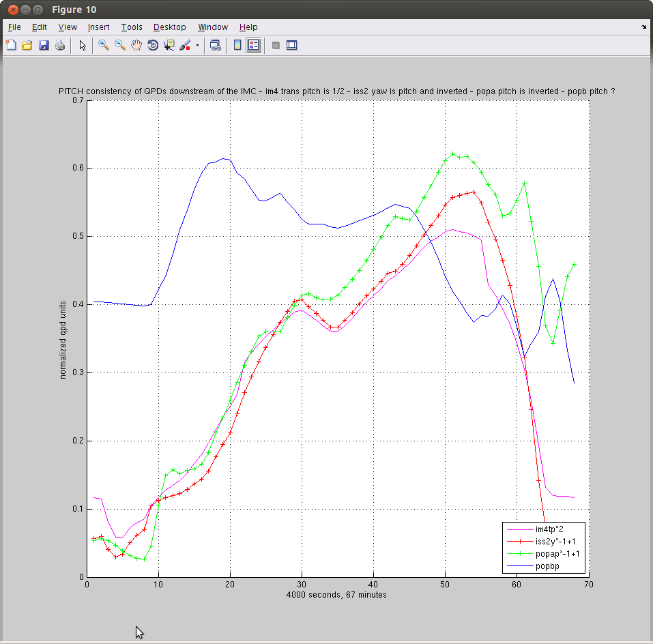653x644 pixels.
Task: Open the Insert menu
Action: (x=98, y=27)
